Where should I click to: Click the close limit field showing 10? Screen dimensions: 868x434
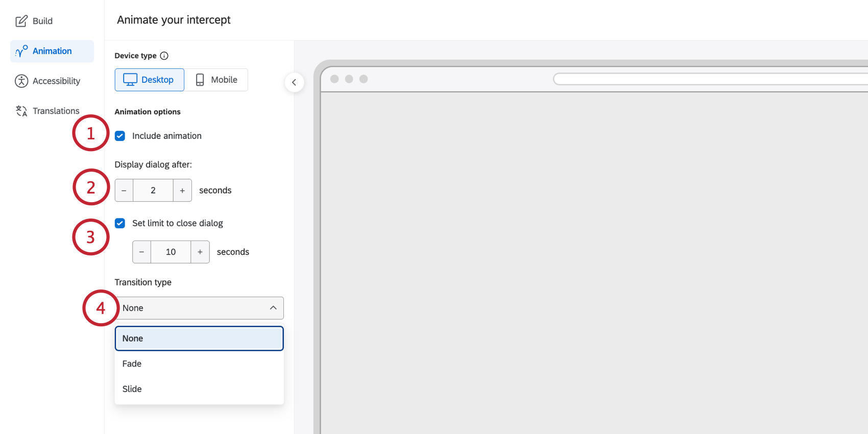point(171,252)
